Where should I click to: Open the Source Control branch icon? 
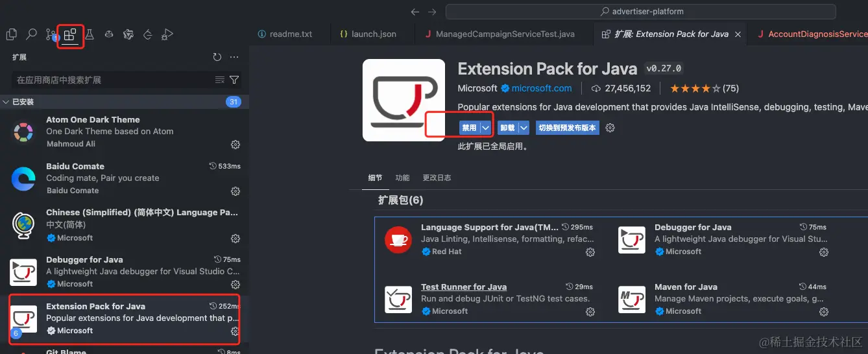[51, 35]
